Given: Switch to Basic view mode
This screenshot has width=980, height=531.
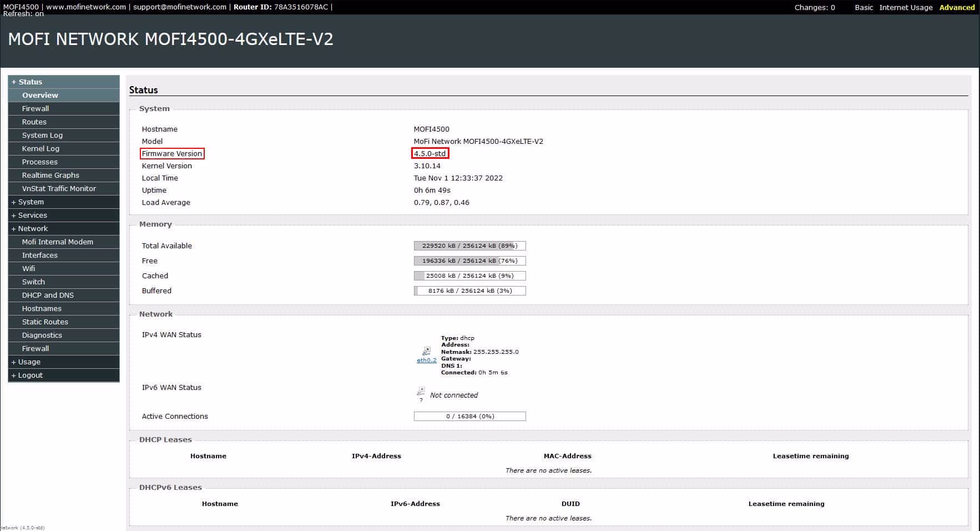Looking at the screenshot, I should pyautogui.click(x=863, y=7).
